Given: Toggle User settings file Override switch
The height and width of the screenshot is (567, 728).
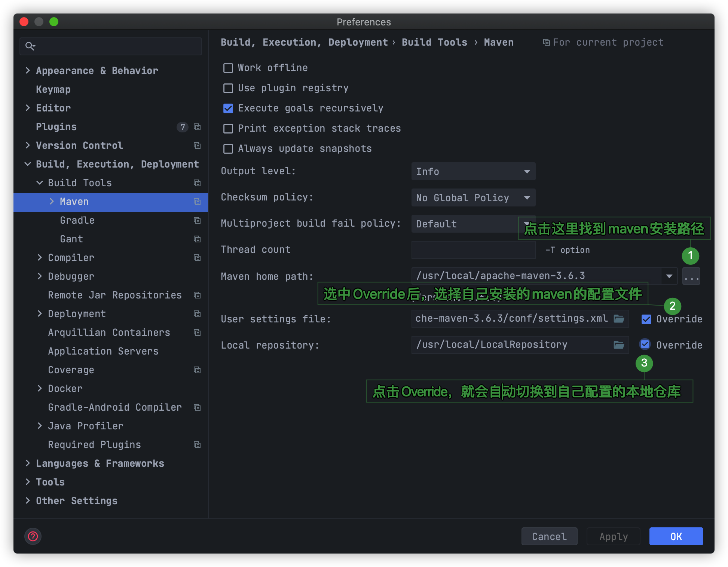Looking at the screenshot, I should click(x=645, y=319).
